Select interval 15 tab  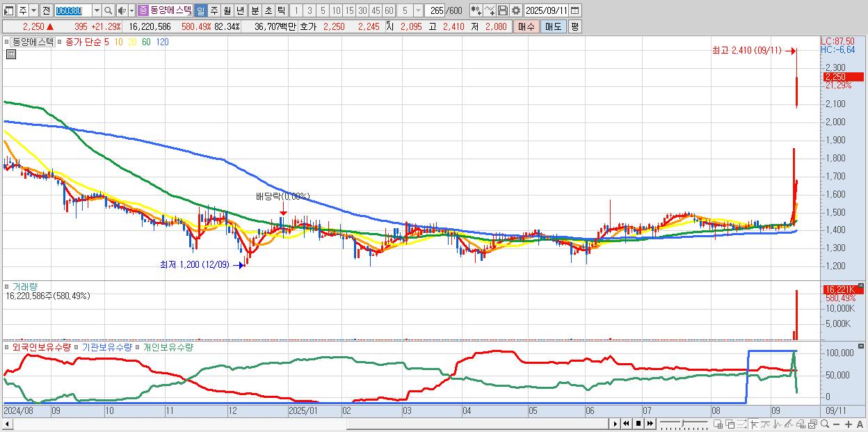pos(349,10)
